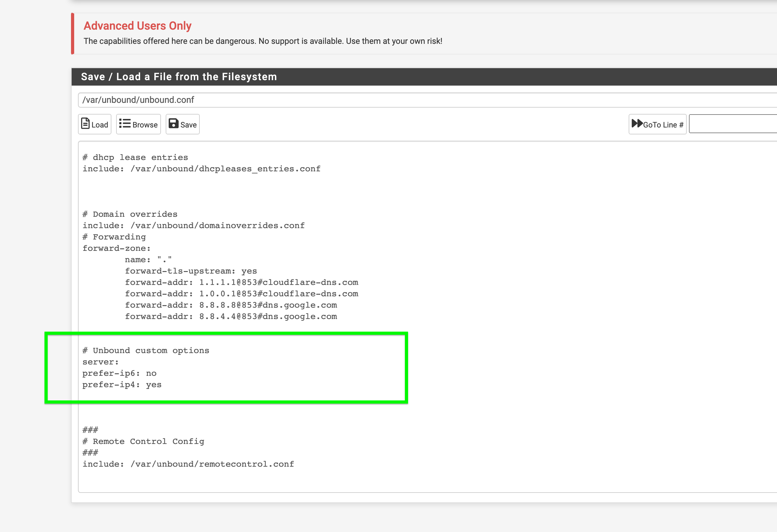Click '# dhcp lease entries' comment

coord(135,157)
